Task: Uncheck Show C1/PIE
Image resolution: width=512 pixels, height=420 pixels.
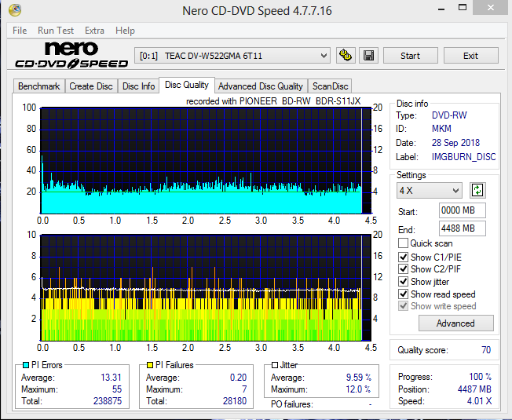Action: 404,257
